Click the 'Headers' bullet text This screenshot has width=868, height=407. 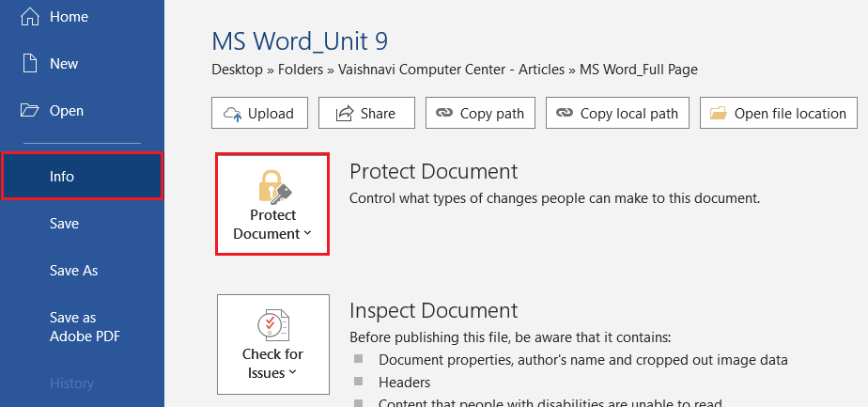tap(404, 382)
